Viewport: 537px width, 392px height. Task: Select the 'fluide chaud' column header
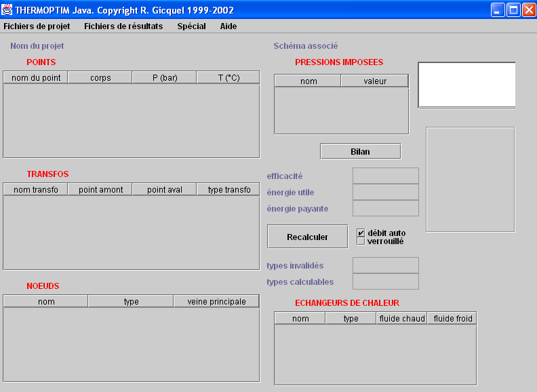pyautogui.click(x=401, y=319)
